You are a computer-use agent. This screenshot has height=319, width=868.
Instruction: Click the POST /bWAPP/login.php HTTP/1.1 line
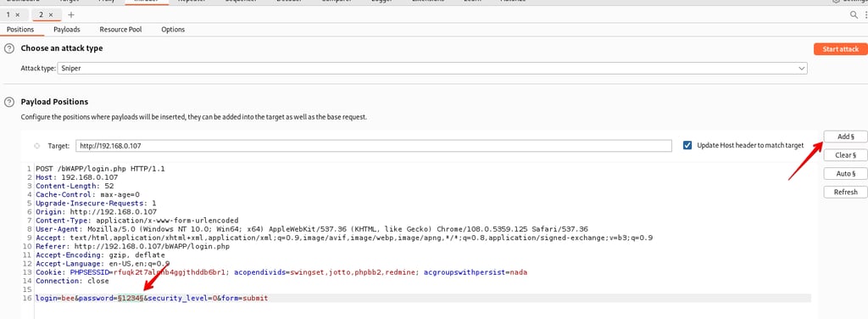100,168
